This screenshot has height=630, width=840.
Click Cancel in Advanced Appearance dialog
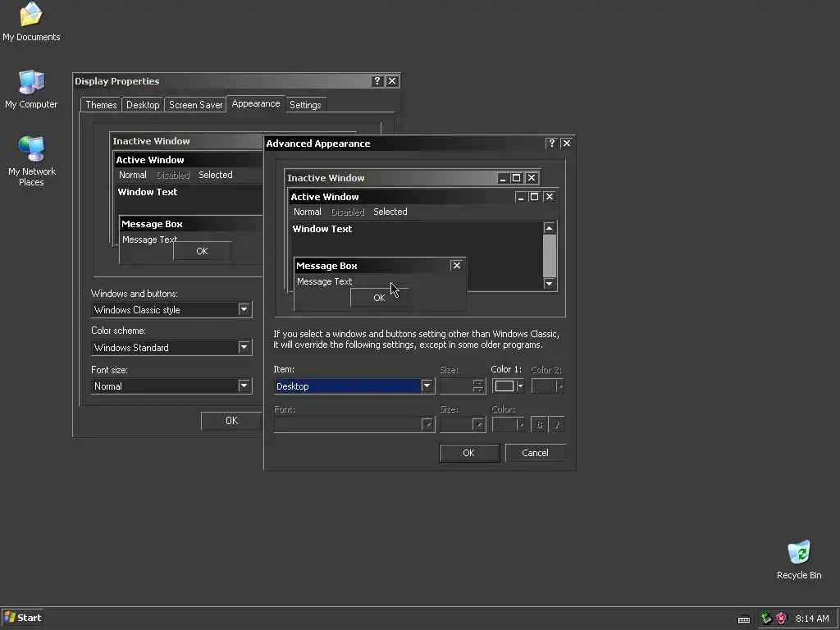(535, 453)
